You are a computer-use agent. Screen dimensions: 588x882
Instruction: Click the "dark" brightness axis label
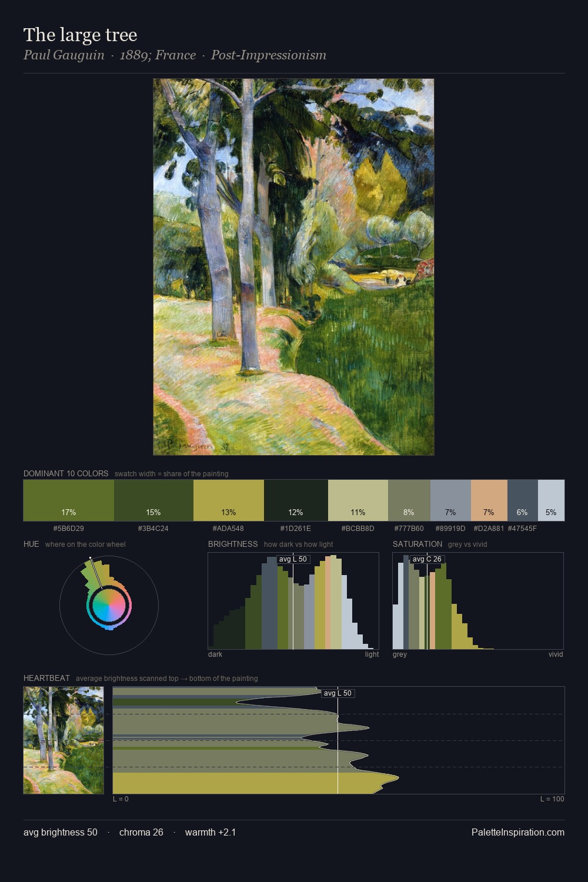click(x=215, y=654)
